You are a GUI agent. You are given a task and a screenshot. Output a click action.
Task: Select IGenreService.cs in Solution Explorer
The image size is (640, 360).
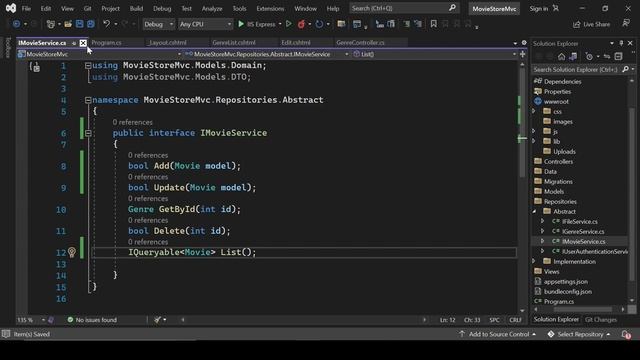pos(583,231)
